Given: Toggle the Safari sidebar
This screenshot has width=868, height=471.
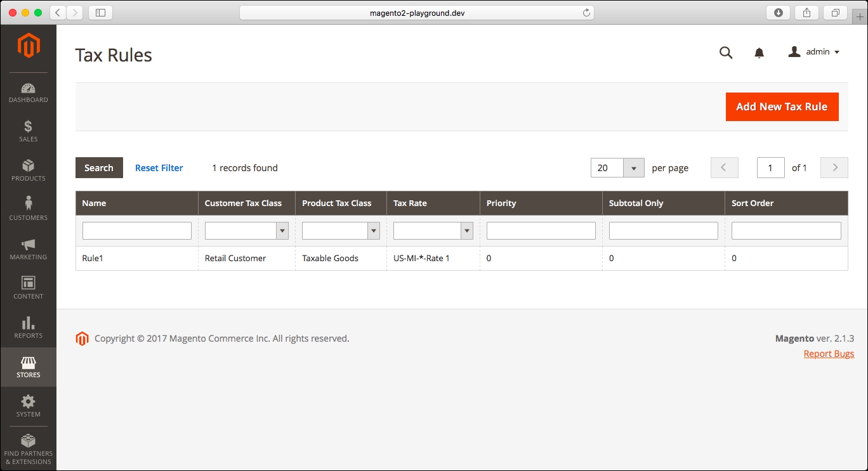Looking at the screenshot, I should [x=100, y=13].
